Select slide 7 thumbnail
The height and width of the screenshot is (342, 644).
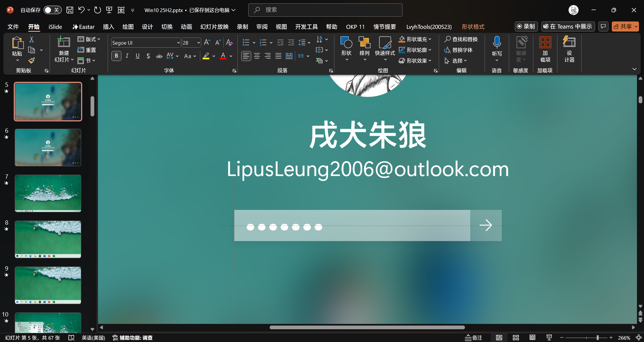48,193
